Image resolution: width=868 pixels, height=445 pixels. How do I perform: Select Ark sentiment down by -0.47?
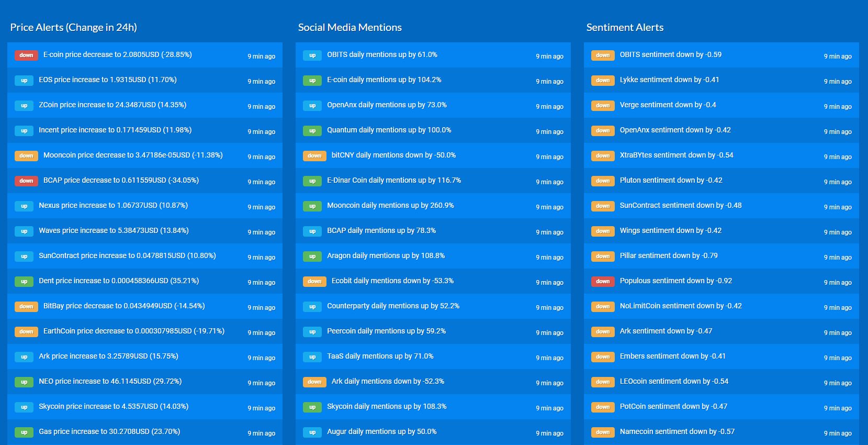[722, 331]
